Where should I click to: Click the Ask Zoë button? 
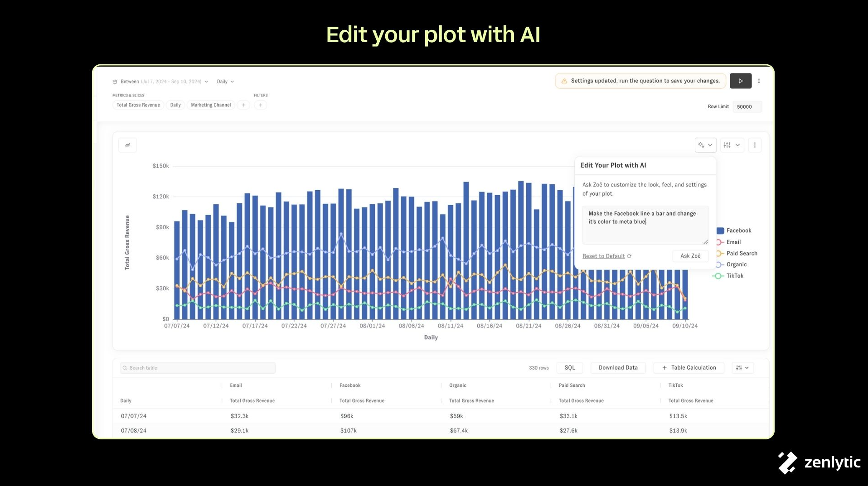point(690,256)
